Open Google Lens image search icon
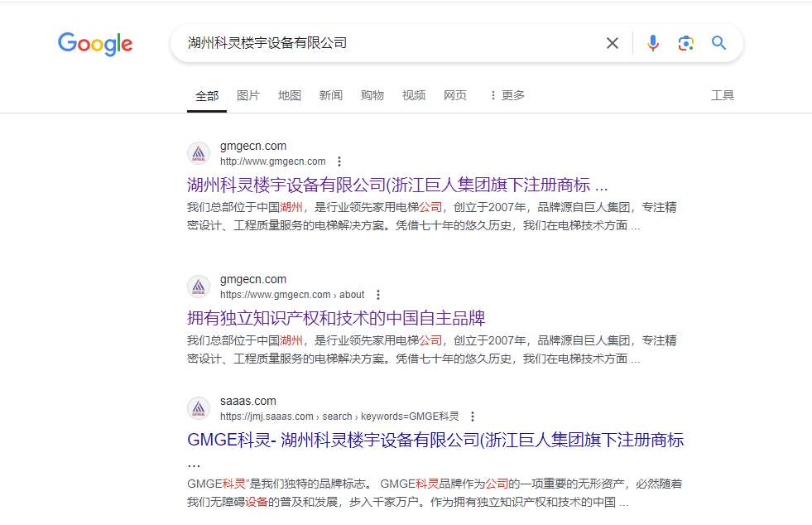 click(685, 43)
